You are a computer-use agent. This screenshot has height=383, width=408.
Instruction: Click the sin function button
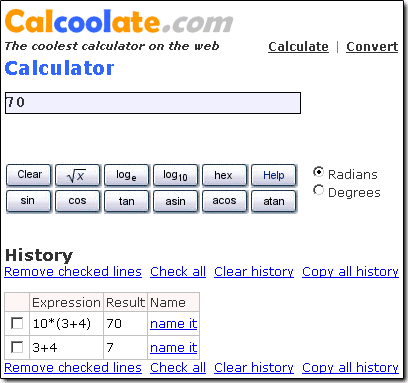pos(29,201)
